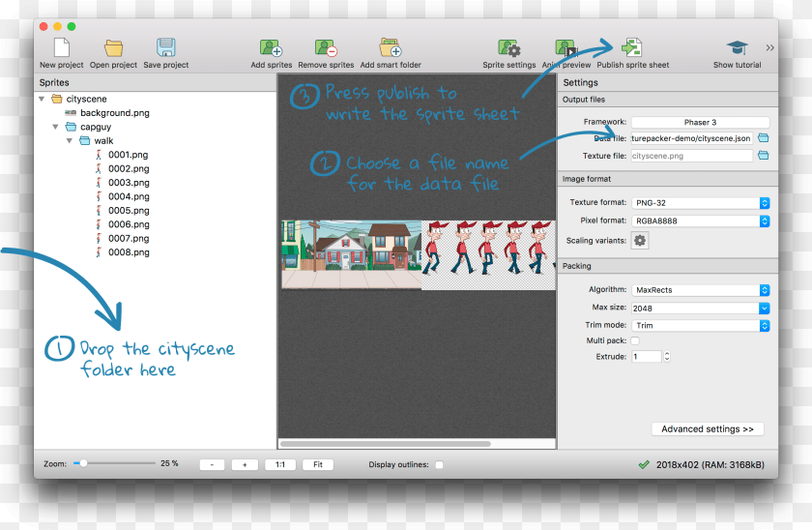This screenshot has width=812, height=530.
Task: Click the Fit zoom button
Action: [x=318, y=465]
